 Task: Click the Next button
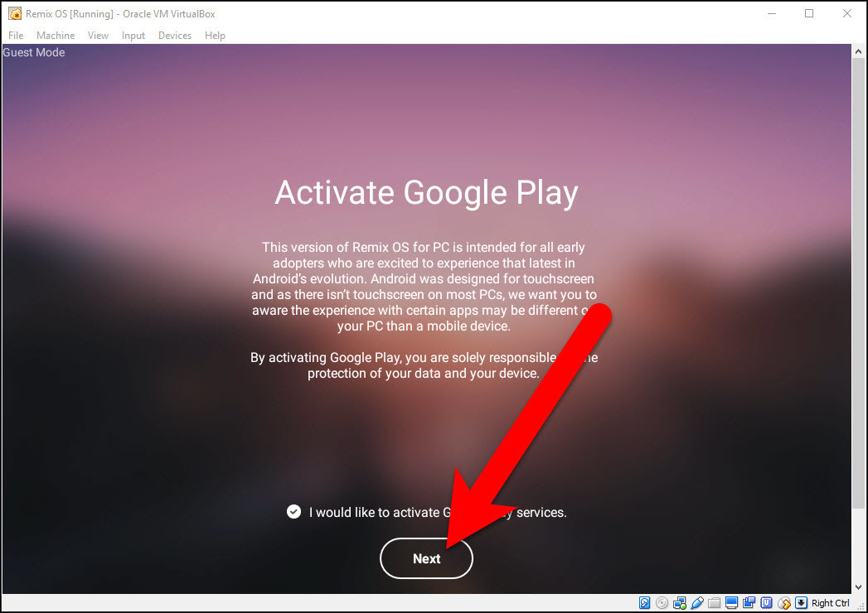426,558
